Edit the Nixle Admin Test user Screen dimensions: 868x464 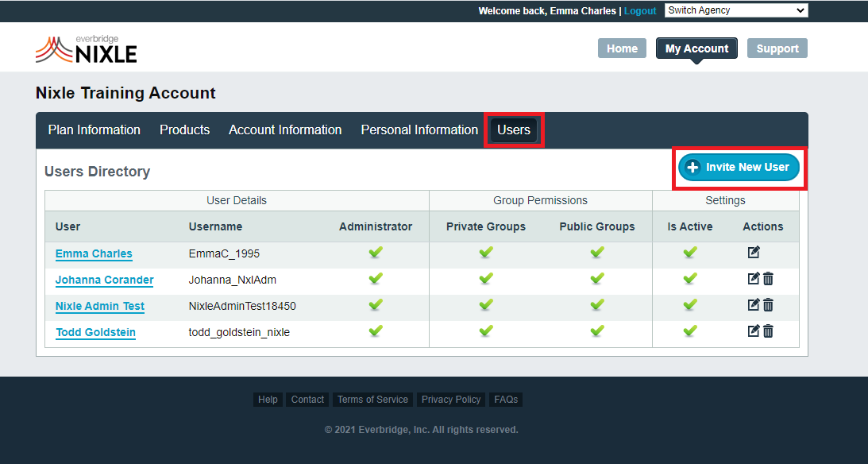(754, 304)
